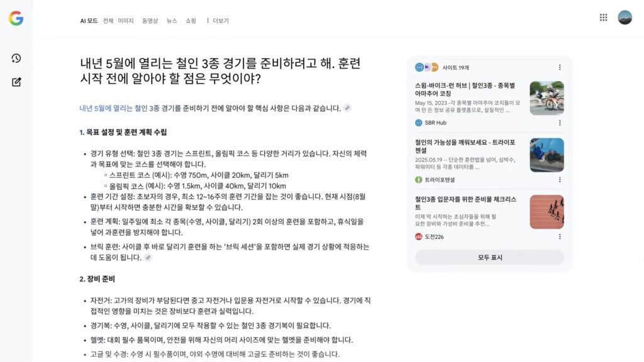Click the 모두 표시 button
Image resolution: width=644 pixels, height=362 pixels.
[489, 258]
